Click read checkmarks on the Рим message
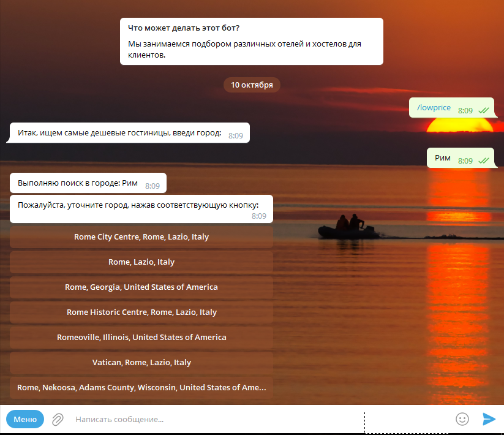 click(483, 161)
